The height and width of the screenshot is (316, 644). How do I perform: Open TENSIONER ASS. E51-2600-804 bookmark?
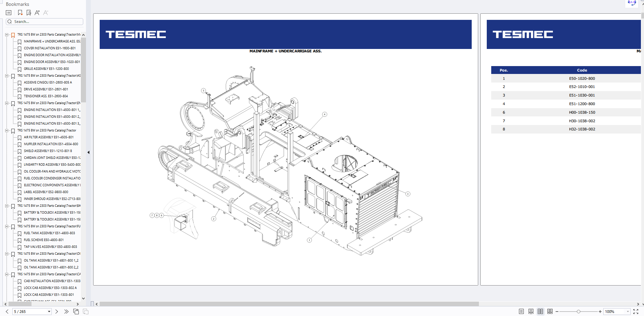46,96
